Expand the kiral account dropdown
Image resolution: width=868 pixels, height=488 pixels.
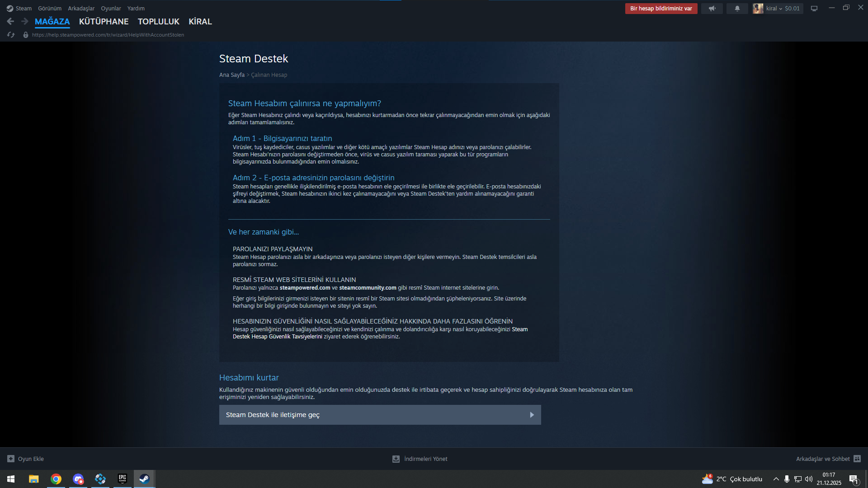774,9
